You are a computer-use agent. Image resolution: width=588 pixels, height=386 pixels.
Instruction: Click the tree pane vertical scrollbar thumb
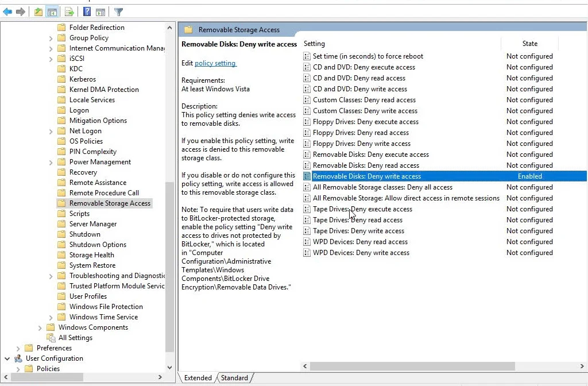pos(169,267)
